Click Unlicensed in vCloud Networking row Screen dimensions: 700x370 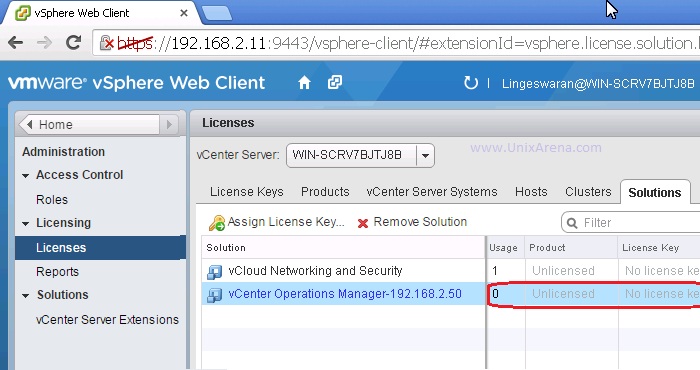click(x=563, y=271)
